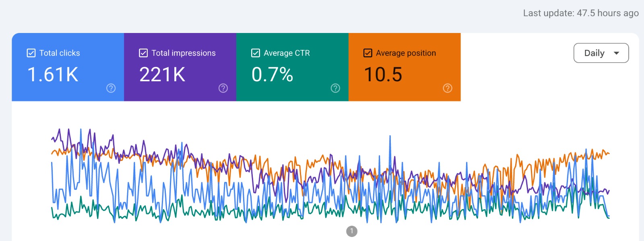Viewport: 644px width, 241px height.
Task: Uncheck the Average position checkbox
Action: 368,53
